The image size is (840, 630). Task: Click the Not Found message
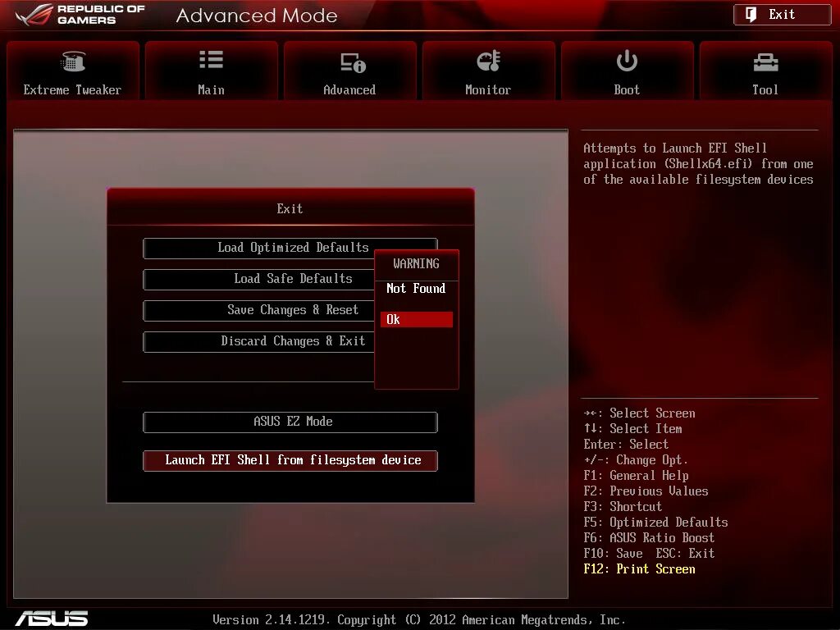(416, 288)
